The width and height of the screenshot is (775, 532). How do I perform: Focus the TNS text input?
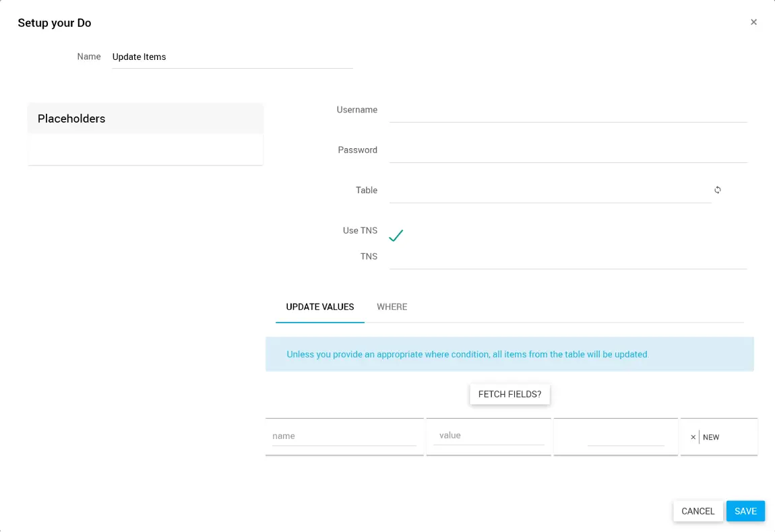(568, 257)
